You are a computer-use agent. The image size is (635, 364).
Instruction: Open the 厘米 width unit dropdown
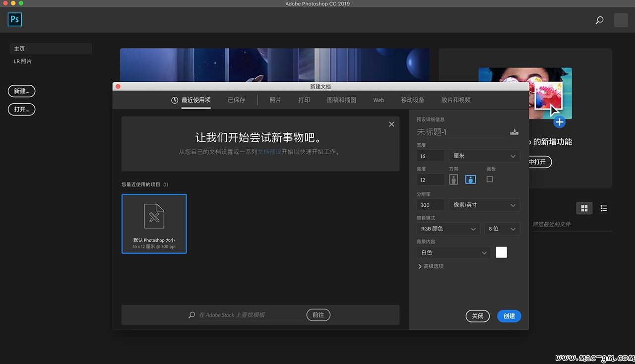[x=484, y=156]
